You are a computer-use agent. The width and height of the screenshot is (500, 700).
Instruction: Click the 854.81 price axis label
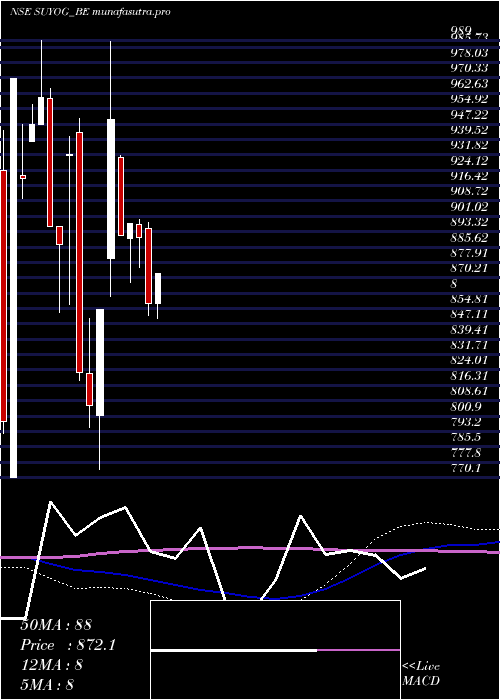(469, 299)
